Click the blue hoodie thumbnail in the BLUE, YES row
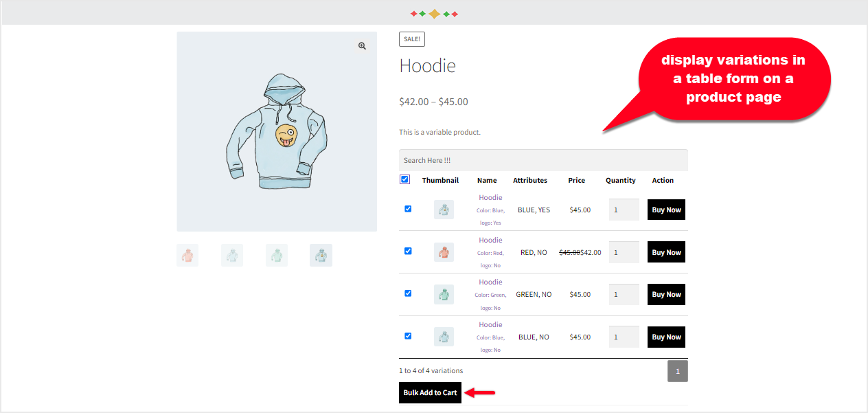 (x=444, y=209)
